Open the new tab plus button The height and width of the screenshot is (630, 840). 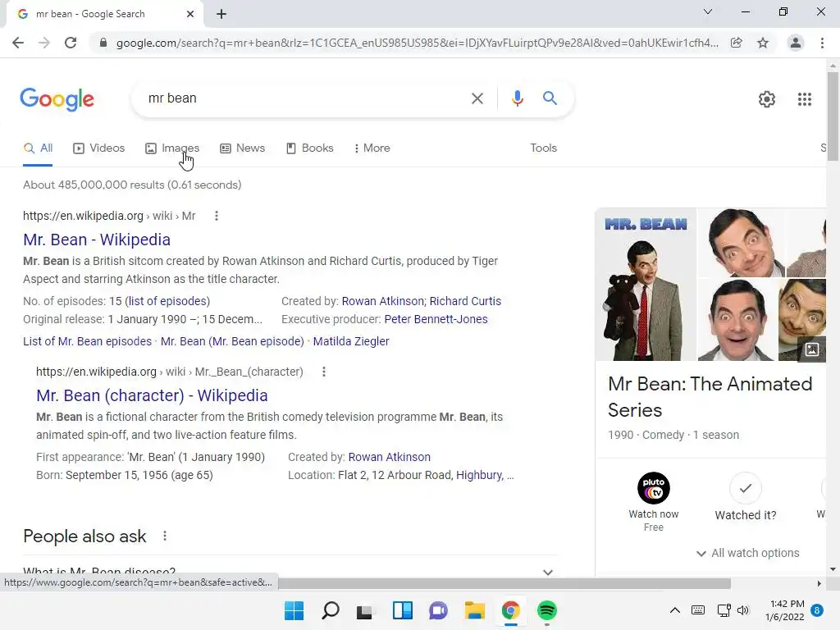pos(221,14)
